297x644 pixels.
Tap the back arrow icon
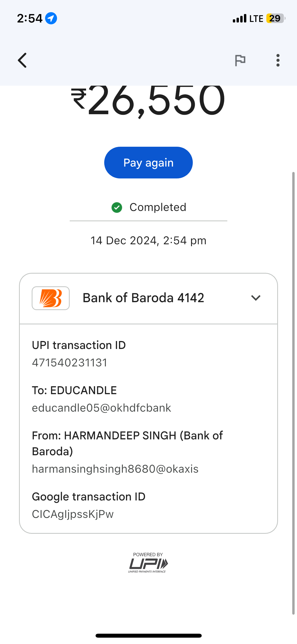22,60
